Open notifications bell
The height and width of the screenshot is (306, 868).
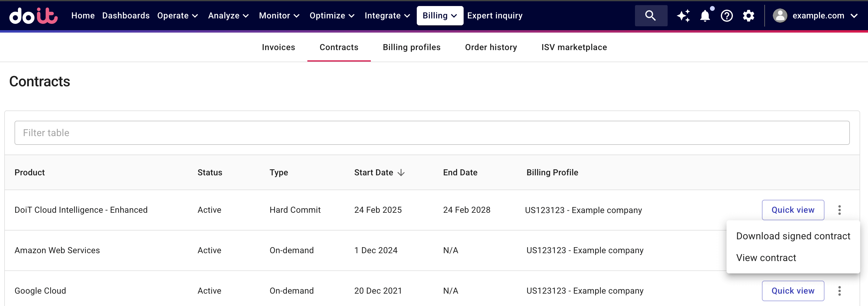tap(705, 15)
